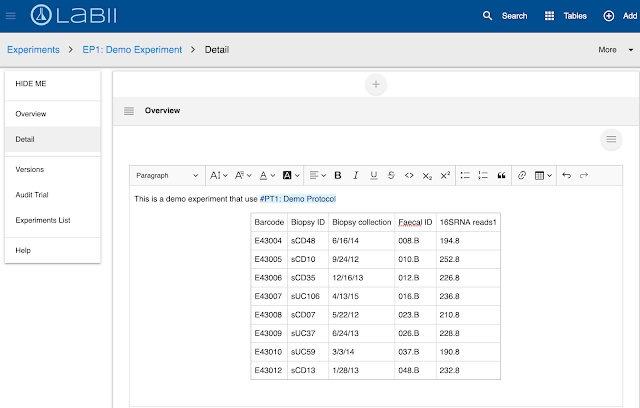Insert a bulleted list
Image resolution: width=640 pixels, height=408 pixels.
[465, 175]
